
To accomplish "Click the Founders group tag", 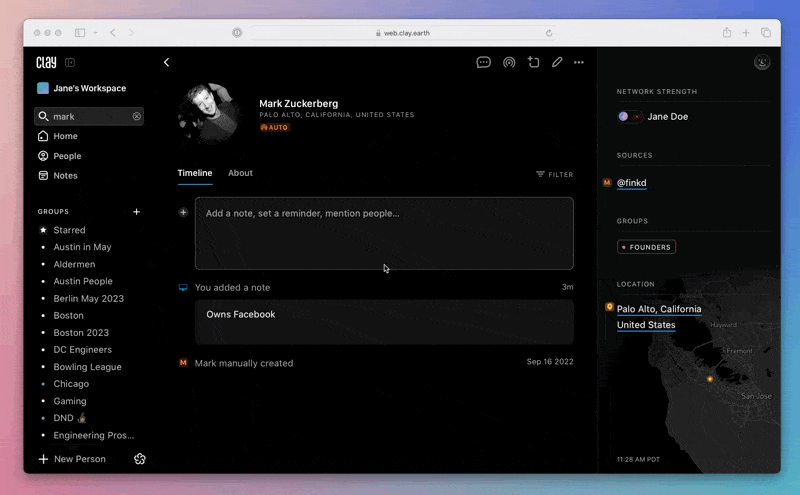I will pos(646,247).
